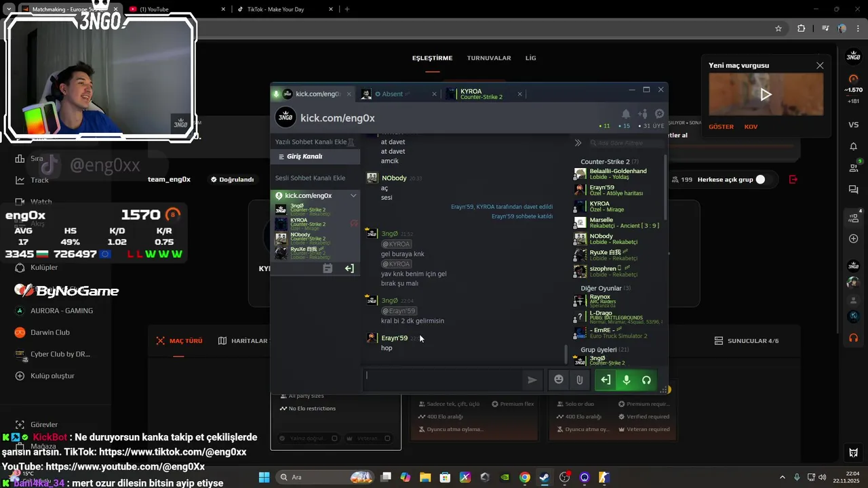Open party icon with badge 4

[x=854, y=218]
